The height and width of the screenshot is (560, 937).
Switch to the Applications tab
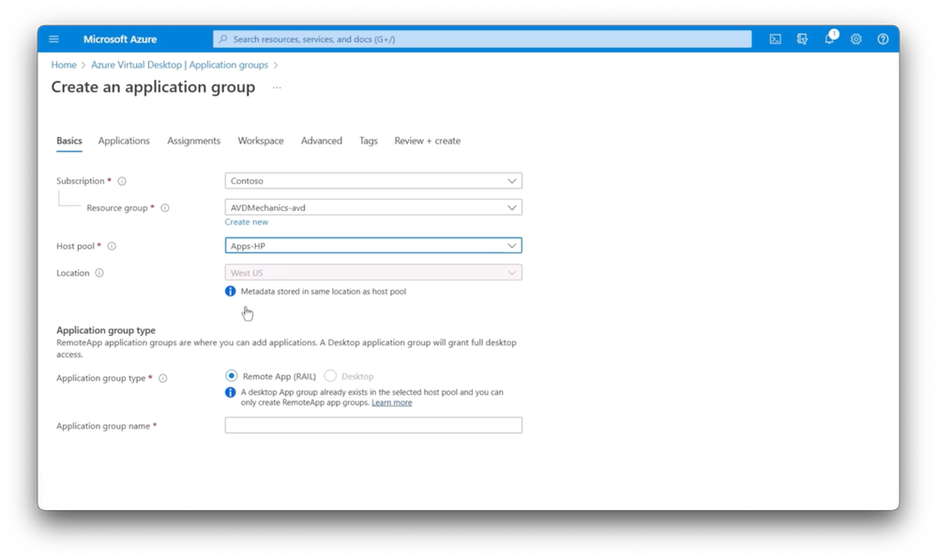[124, 141]
